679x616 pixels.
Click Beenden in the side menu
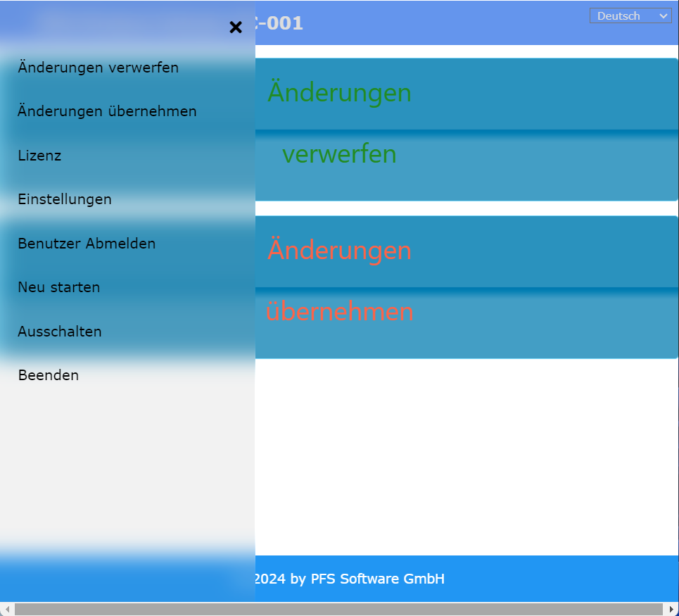pos(49,375)
